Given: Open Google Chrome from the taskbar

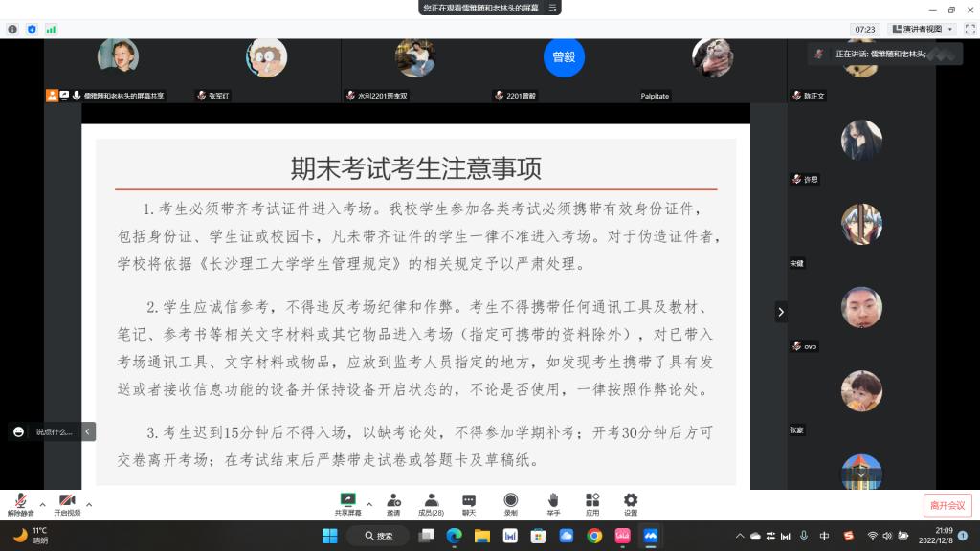Looking at the screenshot, I should pyautogui.click(x=594, y=536).
